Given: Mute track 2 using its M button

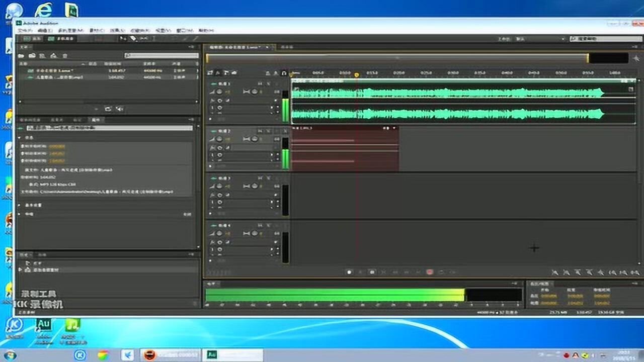Looking at the screenshot, I should click(x=260, y=131).
